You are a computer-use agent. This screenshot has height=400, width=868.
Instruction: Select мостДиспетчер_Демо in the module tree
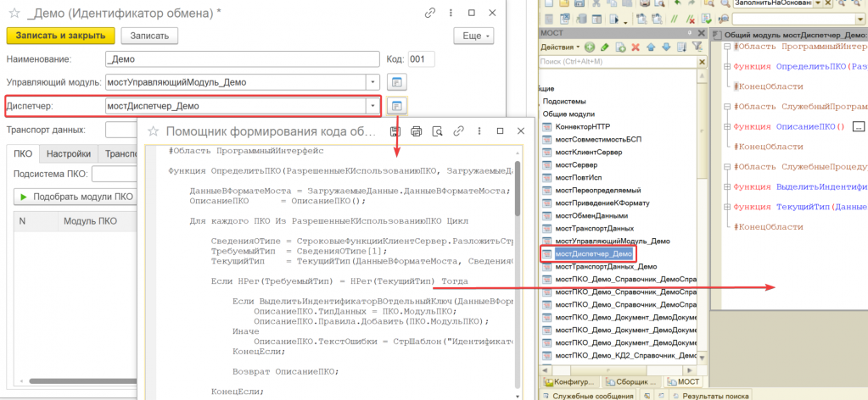pos(593,254)
